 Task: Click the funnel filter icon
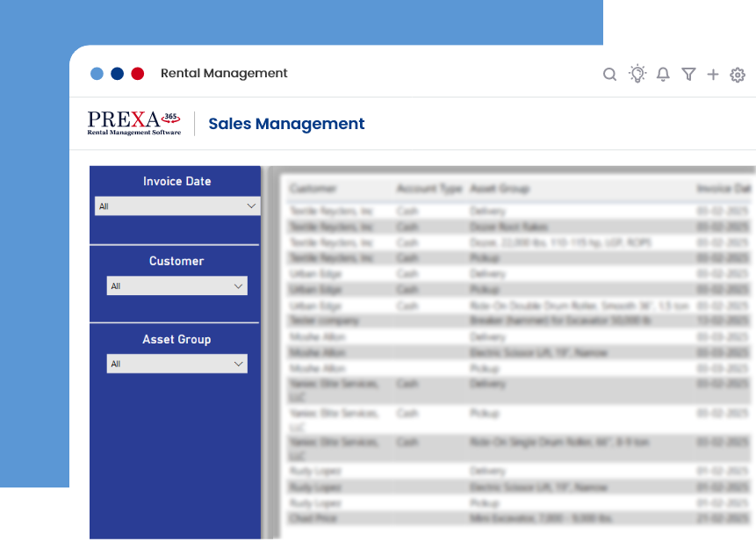click(x=688, y=75)
